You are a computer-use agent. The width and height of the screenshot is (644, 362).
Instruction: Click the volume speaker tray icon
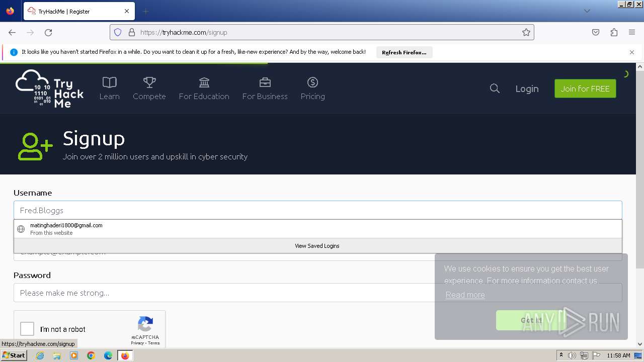click(572, 355)
